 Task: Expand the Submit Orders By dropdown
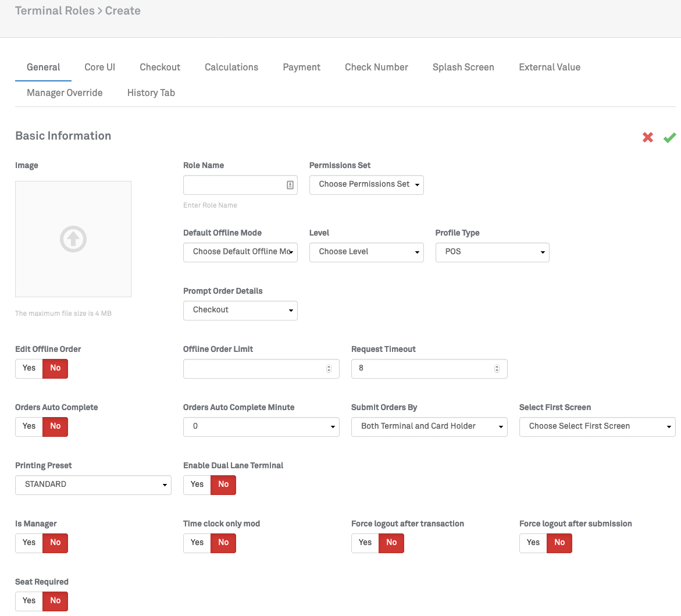tap(429, 426)
